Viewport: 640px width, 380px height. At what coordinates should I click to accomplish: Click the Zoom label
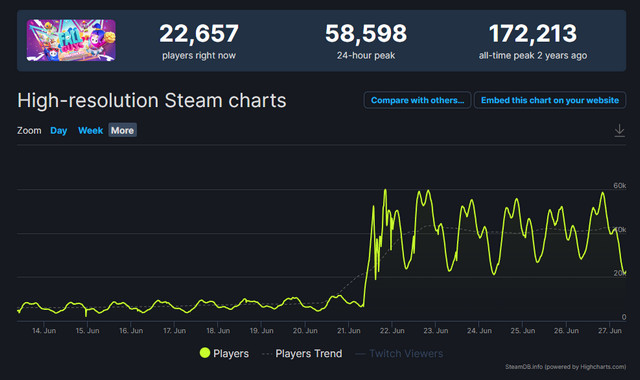[x=29, y=131]
